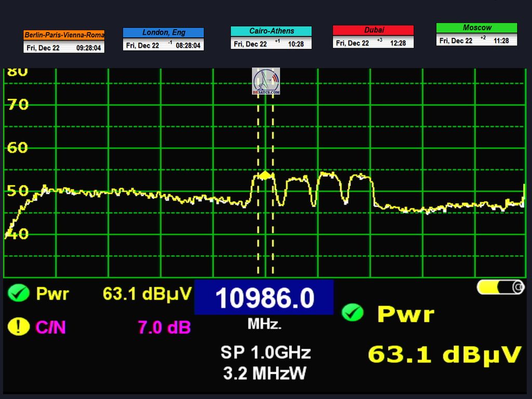
Task: Click the 10986.0 frequency display field
Action: click(x=264, y=298)
